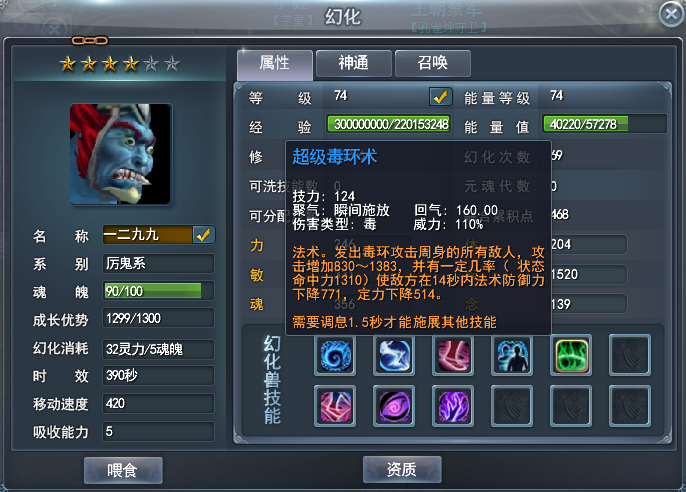Click the first empty skill slot in top row
This screenshot has width=686, height=492.
click(x=630, y=355)
